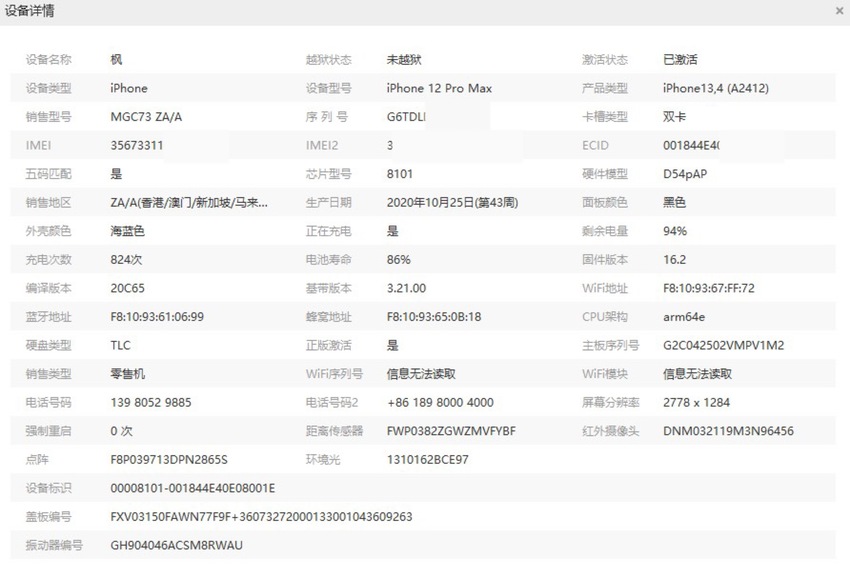Click the charge count 824次
Screen dimensions: 850x578
tap(126, 260)
